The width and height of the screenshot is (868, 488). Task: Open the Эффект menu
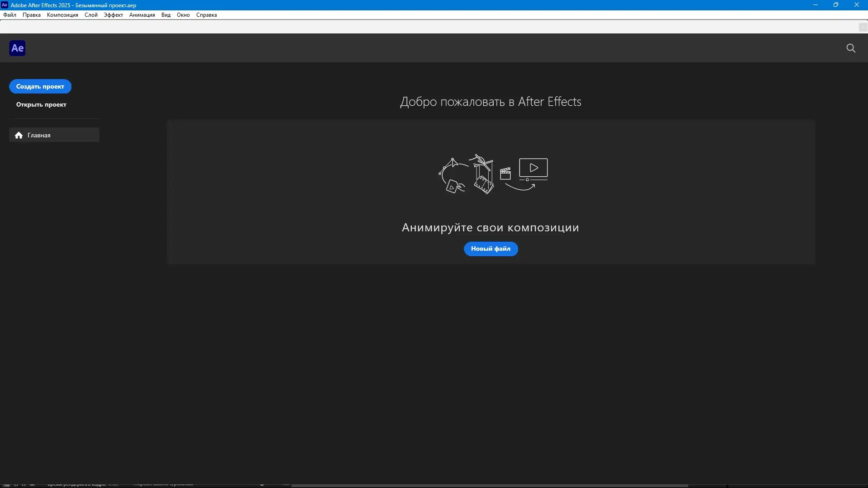pos(113,15)
